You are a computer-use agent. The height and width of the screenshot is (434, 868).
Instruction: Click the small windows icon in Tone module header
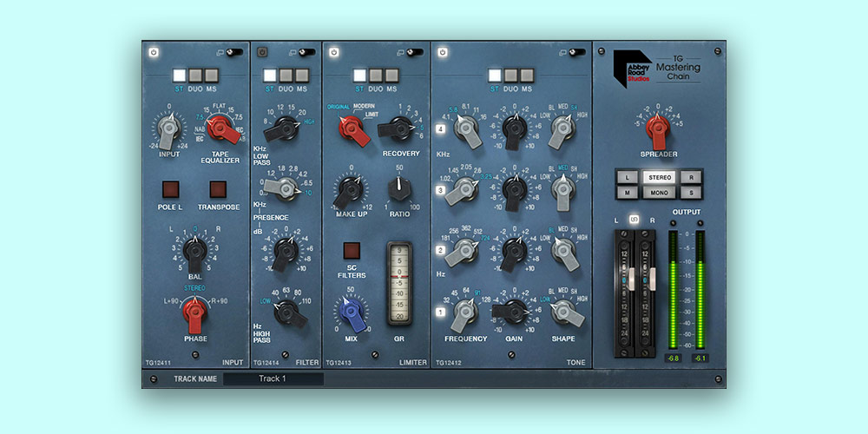pos(563,53)
